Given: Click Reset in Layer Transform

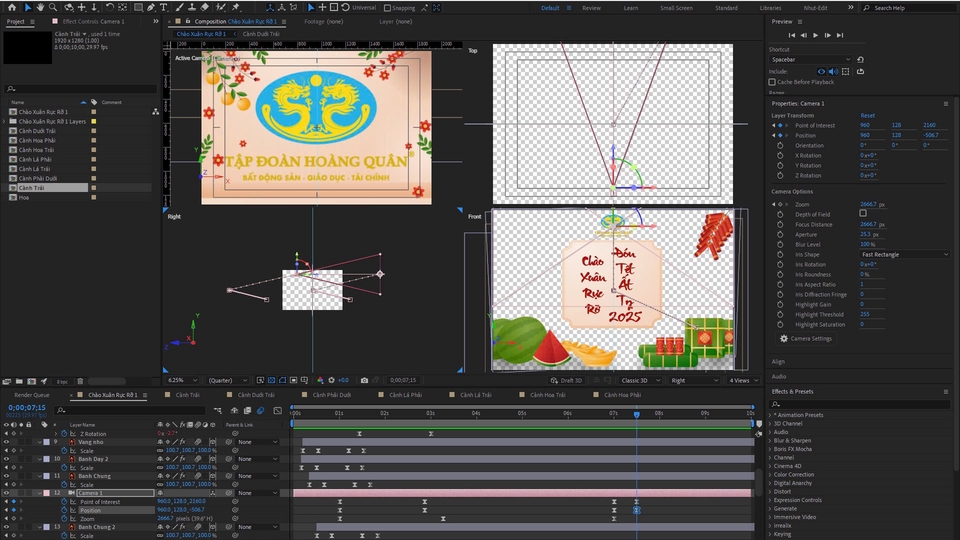Looking at the screenshot, I should pyautogui.click(x=868, y=115).
